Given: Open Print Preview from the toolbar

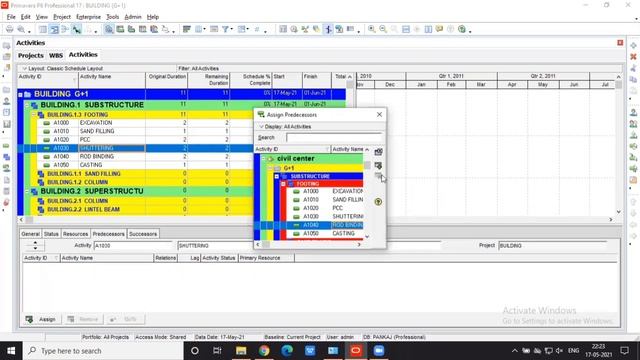Looking at the screenshot, I should point(21,29).
